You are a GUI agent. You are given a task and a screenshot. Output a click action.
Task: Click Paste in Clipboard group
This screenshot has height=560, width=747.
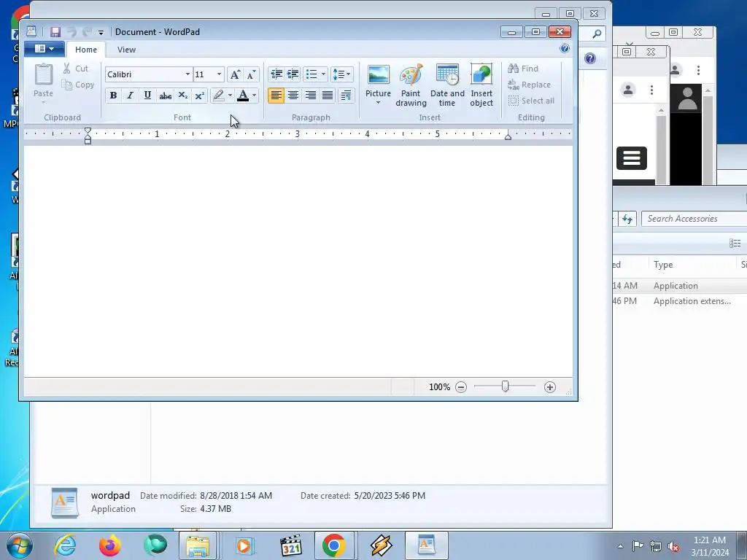(43, 85)
